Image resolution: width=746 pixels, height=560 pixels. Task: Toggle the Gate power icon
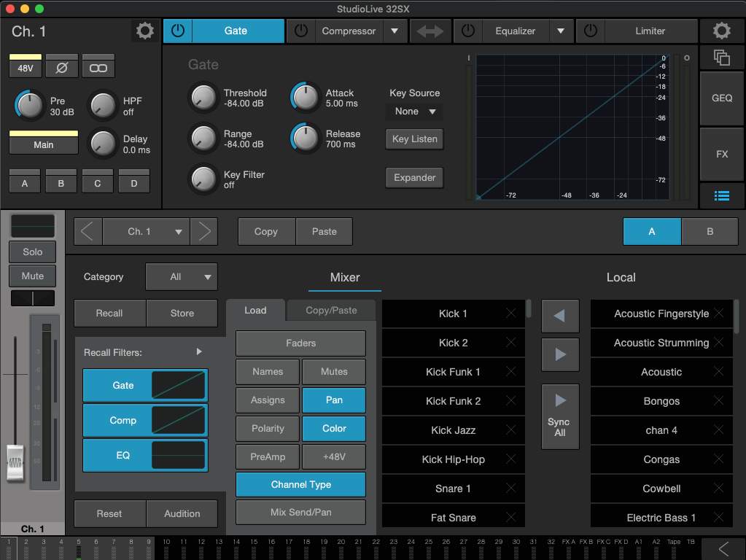point(178,31)
